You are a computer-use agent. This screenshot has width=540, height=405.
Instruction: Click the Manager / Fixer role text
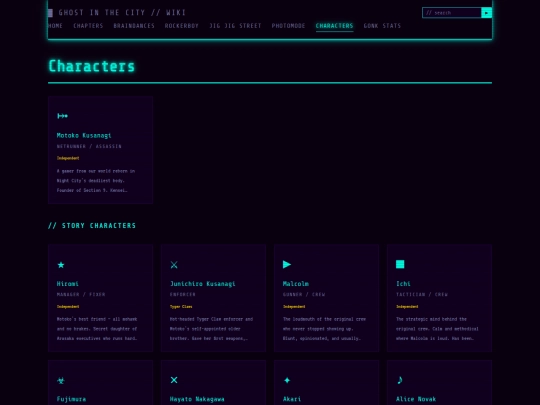click(x=81, y=294)
